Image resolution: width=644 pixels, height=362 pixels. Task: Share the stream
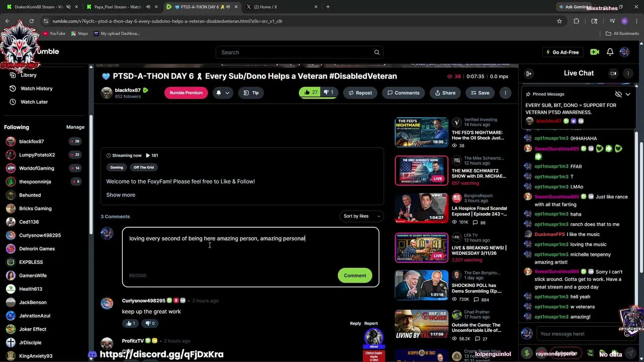tap(445, 93)
